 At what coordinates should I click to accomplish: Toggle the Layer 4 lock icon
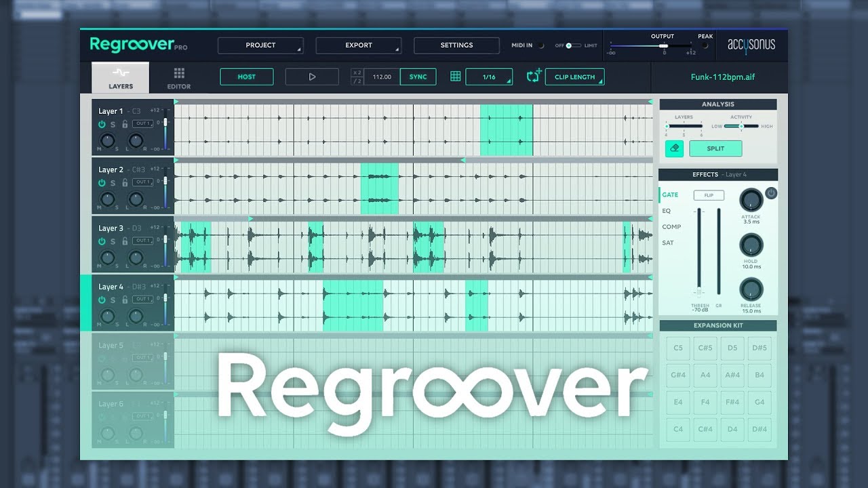point(125,300)
